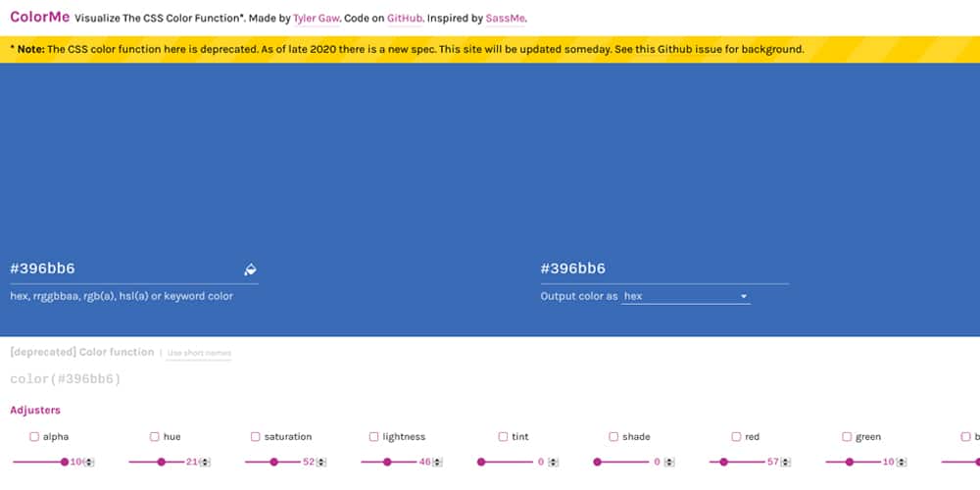The width and height of the screenshot is (980, 490).
Task: Click the hue slider handle
Action: pos(162,463)
